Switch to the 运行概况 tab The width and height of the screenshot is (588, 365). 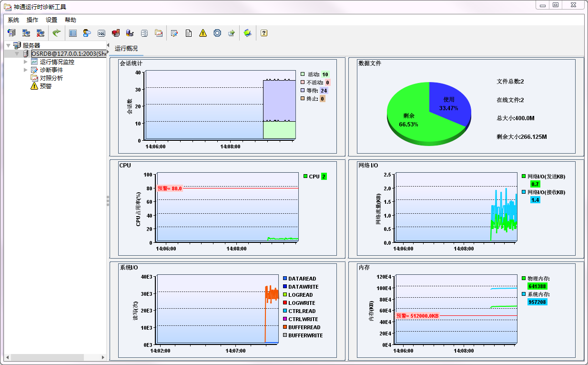pyautogui.click(x=126, y=49)
